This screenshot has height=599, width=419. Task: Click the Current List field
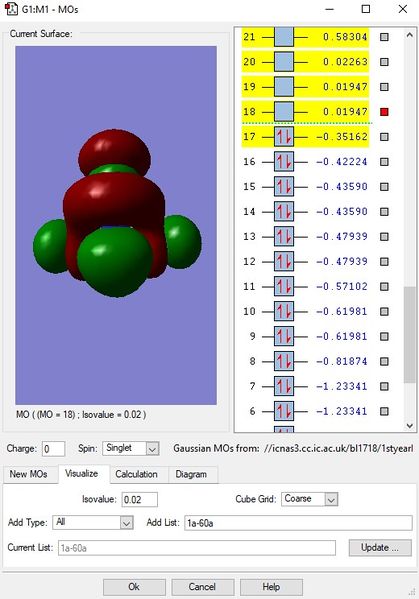pos(197,548)
